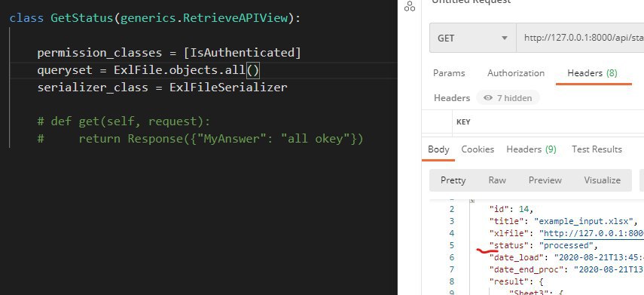This screenshot has height=295, width=644.
Task: Click the class GetStatus definition line in editor
Action: pyautogui.click(x=155, y=19)
